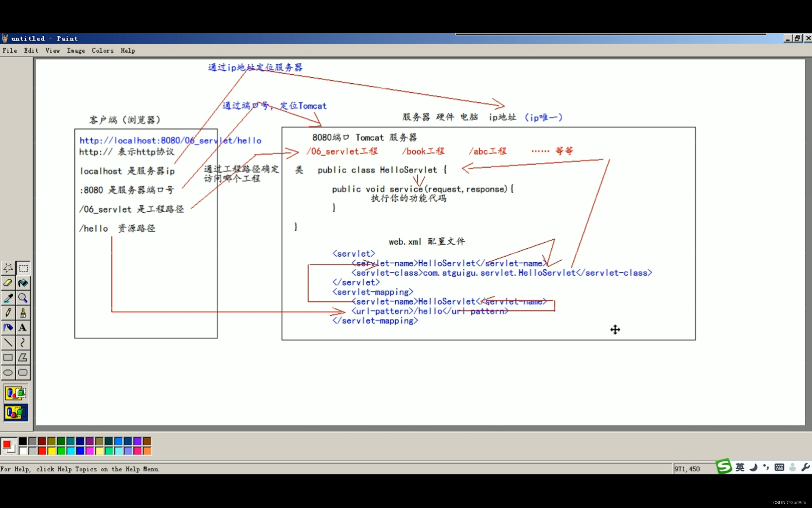Open the File menu
The image size is (812, 508).
[x=10, y=51]
